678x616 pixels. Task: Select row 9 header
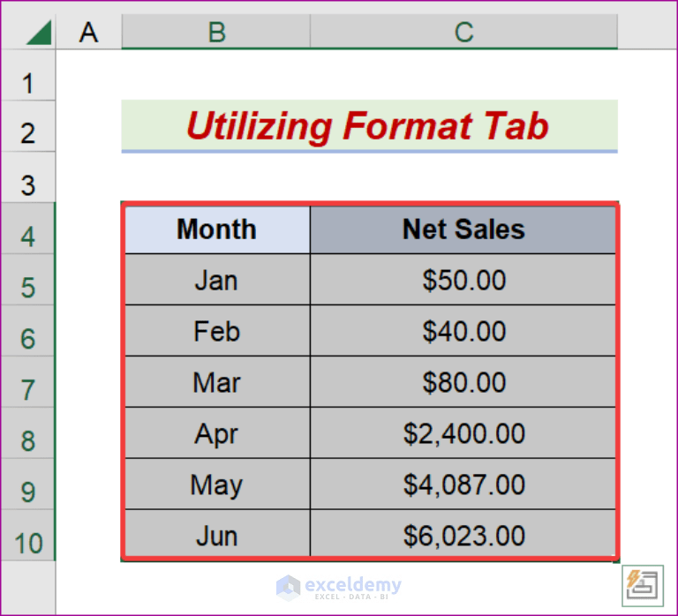tap(28, 484)
